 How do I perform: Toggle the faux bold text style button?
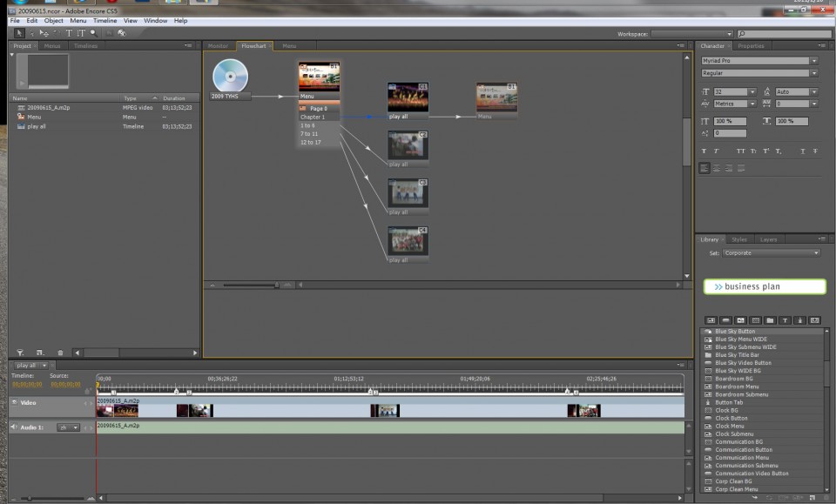704,151
